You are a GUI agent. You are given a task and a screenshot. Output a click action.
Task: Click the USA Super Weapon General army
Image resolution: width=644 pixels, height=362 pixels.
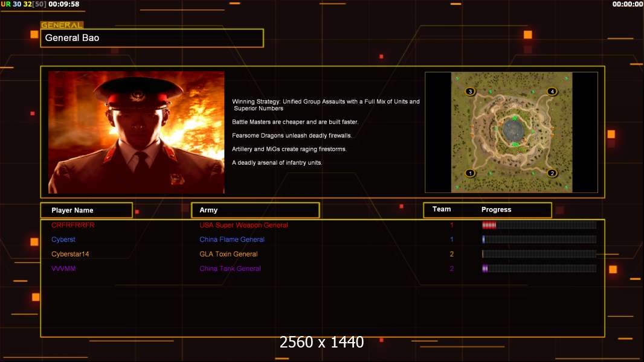[243, 225]
